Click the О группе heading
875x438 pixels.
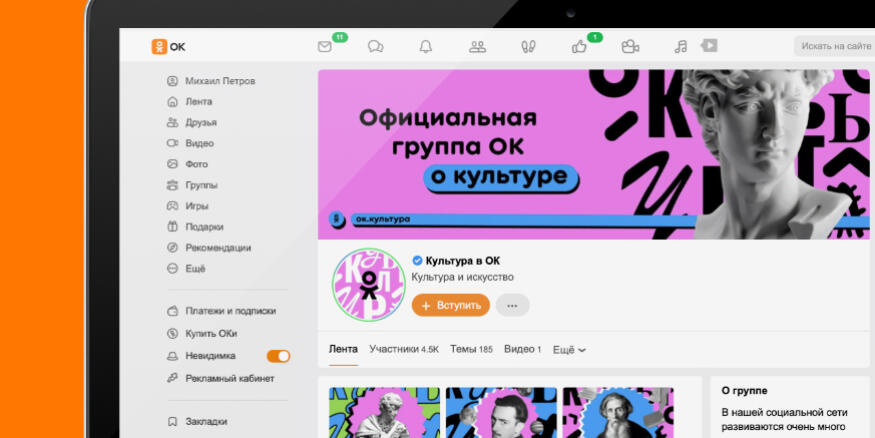click(x=744, y=391)
